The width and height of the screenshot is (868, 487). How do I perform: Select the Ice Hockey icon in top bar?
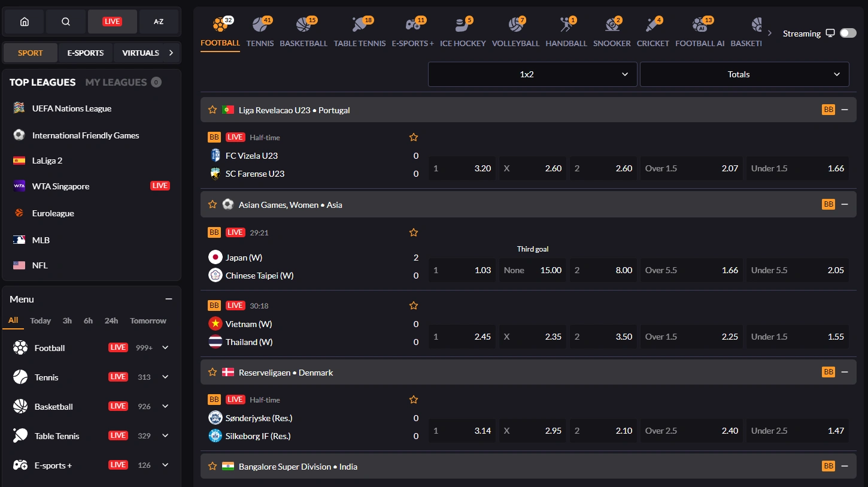click(463, 25)
